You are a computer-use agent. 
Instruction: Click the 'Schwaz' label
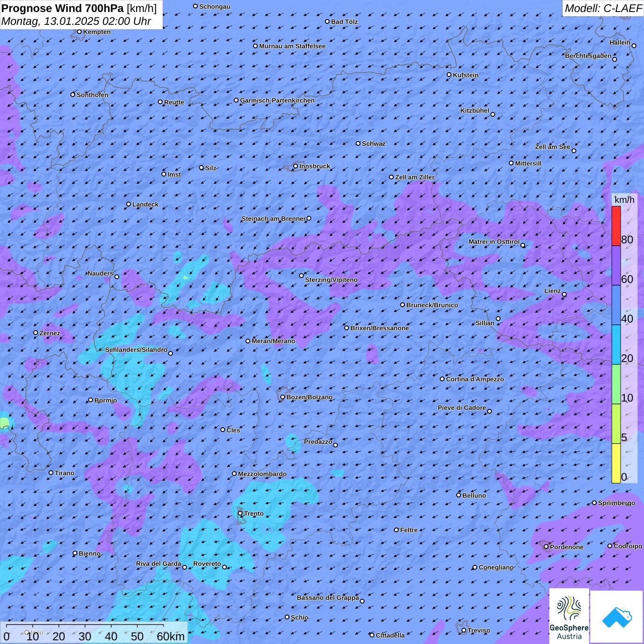tap(374, 144)
